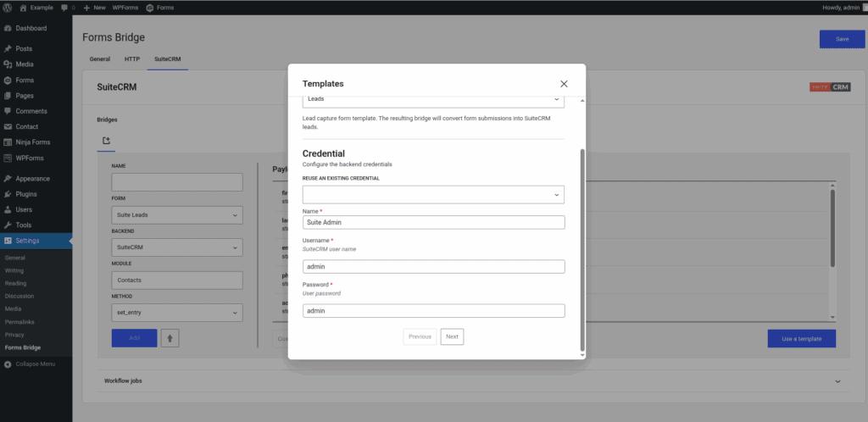Open Reading settings submenu item
This screenshot has height=422, width=868.
(15, 283)
